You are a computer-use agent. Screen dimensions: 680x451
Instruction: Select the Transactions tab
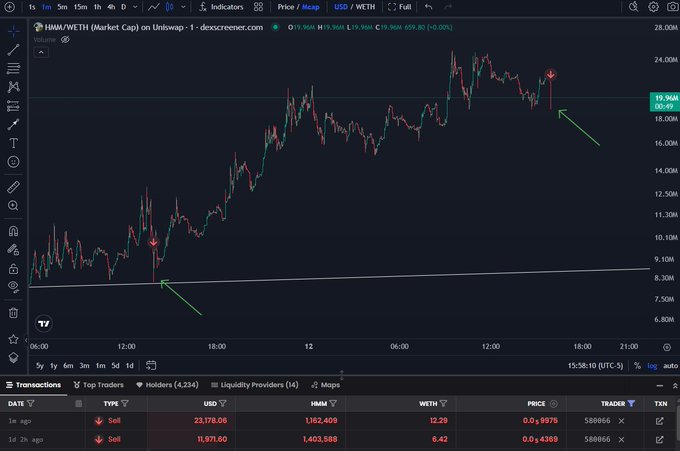click(33, 385)
